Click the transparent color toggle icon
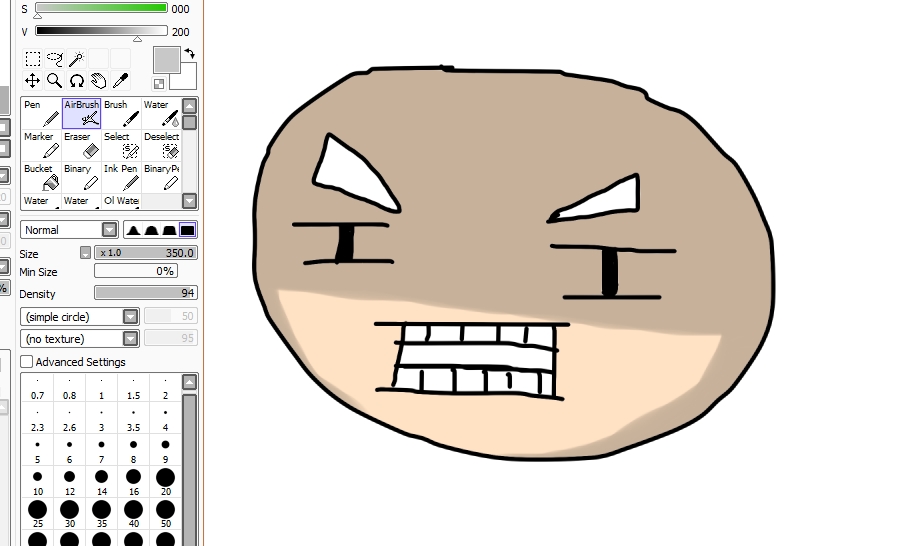904x546 pixels. point(159,84)
